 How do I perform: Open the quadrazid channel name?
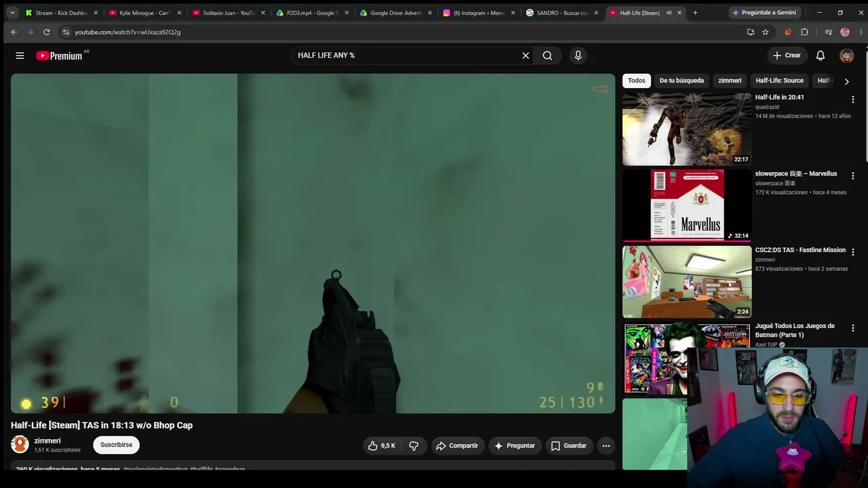[767, 107]
